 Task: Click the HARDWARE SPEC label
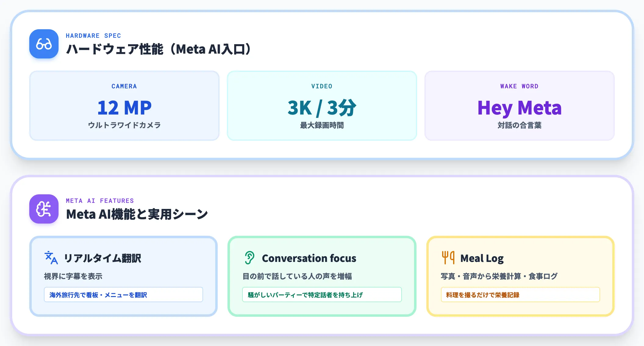[x=93, y=36]
